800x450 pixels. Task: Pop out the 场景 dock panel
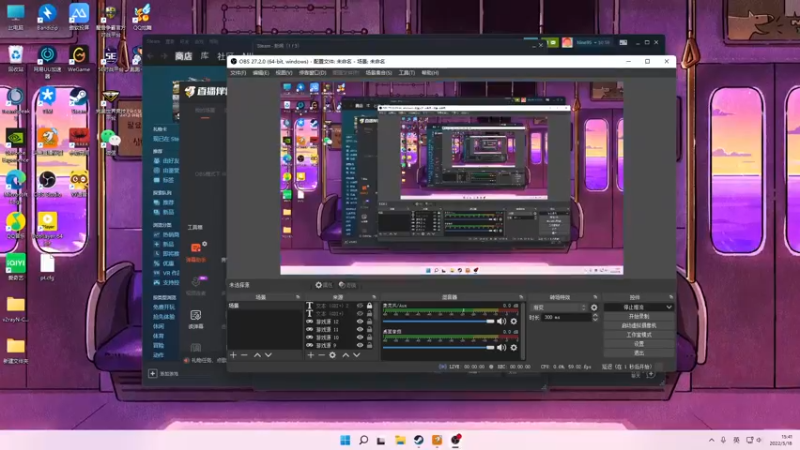(298, 297)
